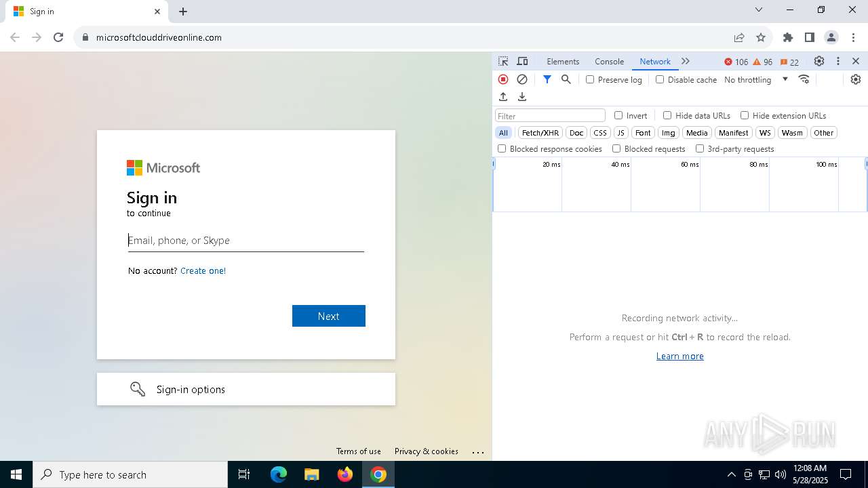Screen dimensions: 868x488
Task: Open DevTools main settings gear
Action: coord(819,61)
